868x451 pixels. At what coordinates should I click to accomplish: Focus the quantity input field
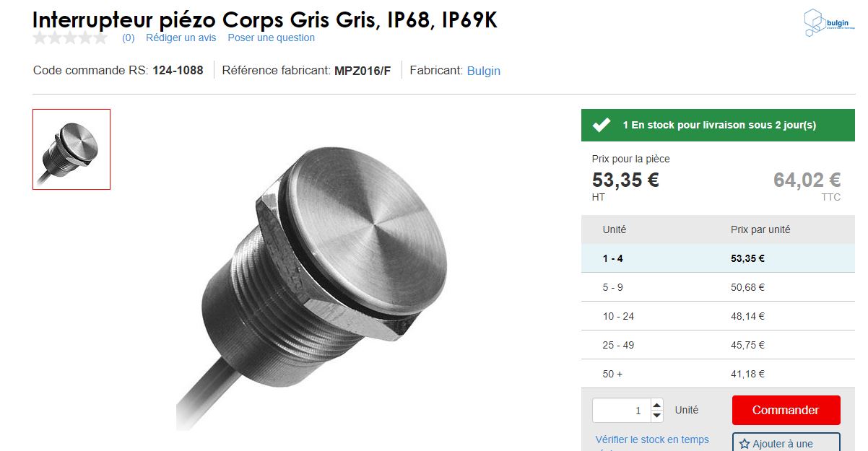tap(621, 411)
